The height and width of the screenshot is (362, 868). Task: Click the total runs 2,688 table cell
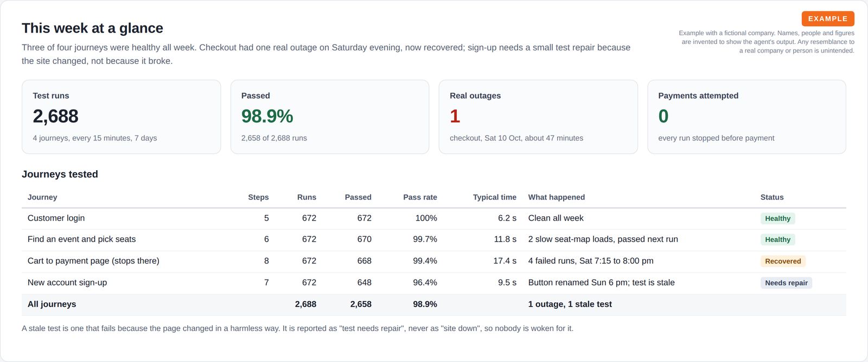pos(305,305)
